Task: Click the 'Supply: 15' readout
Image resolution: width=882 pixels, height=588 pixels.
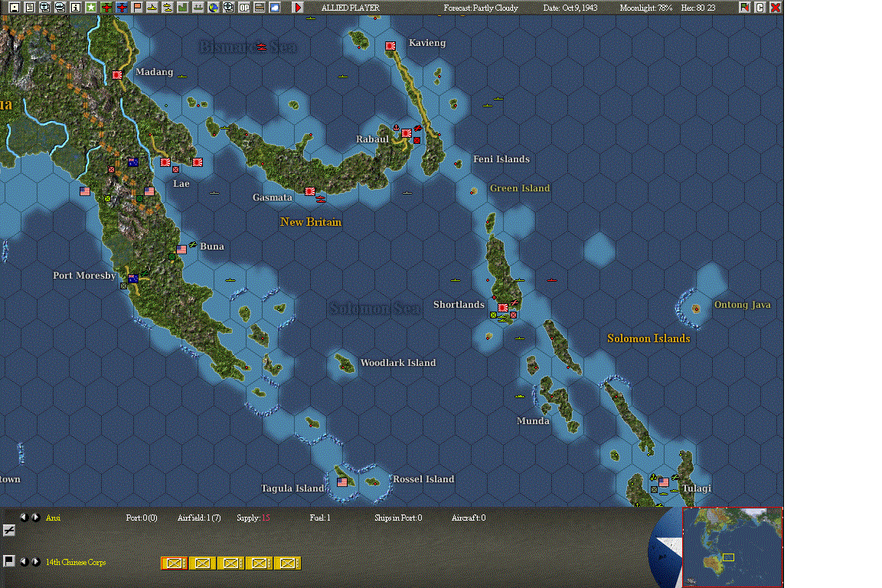Action: point(253,518)
